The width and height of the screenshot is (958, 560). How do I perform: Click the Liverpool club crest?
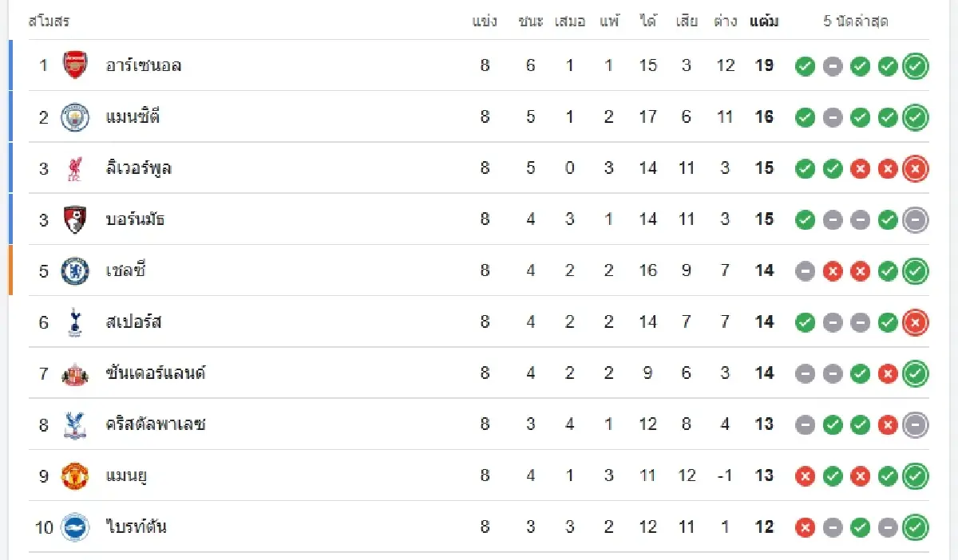pyautogui.click(x=76, y=168)
